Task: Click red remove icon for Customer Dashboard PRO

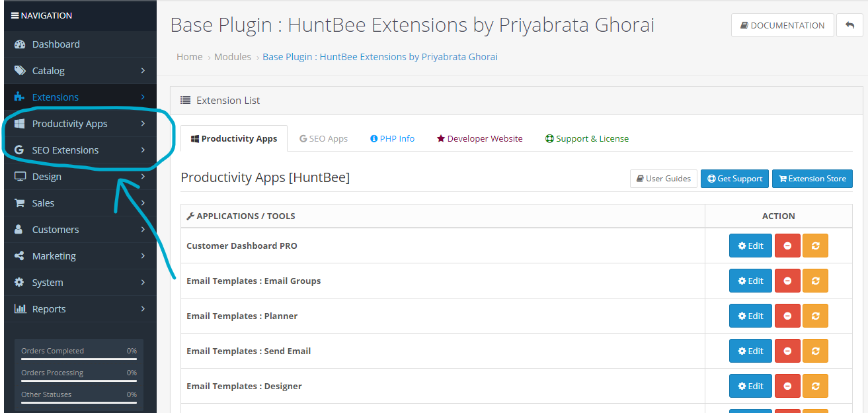Action: (787, 246)
